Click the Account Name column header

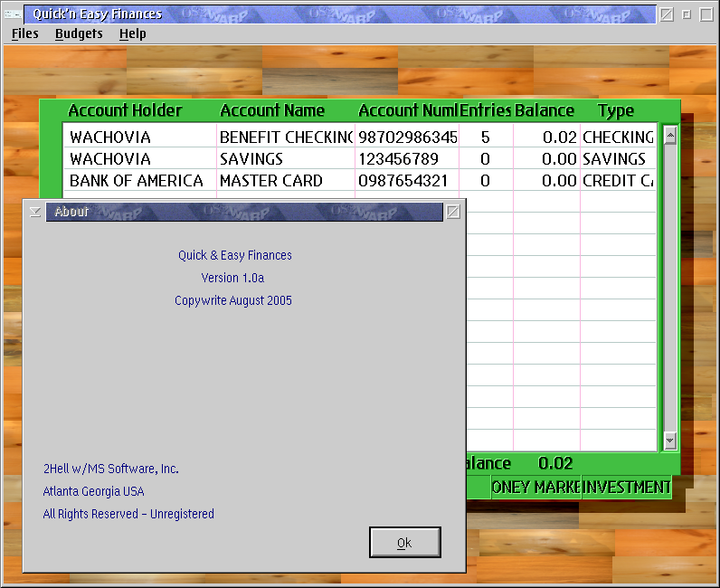[272, 111]
